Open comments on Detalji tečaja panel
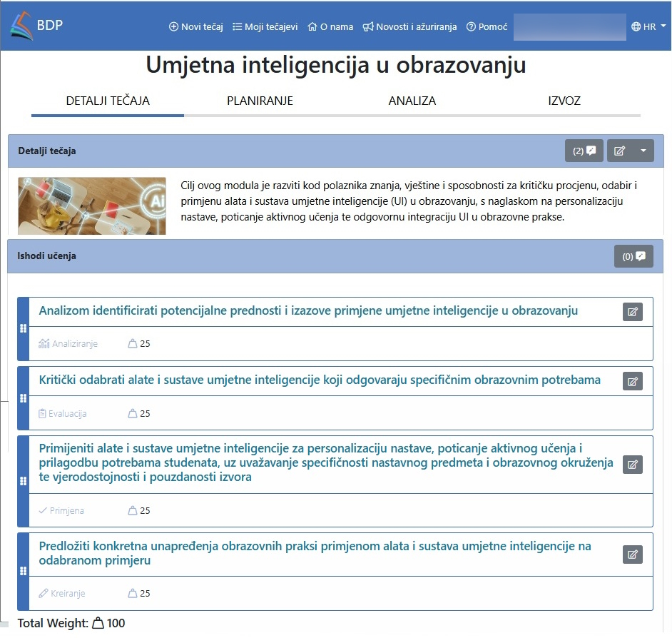This screenshot has width=672, height=638. tap(584, 151)
